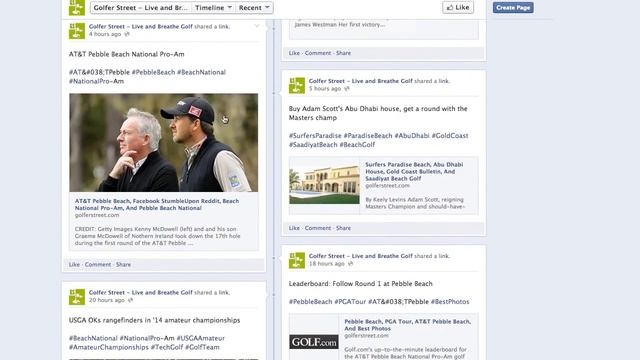The height and width of the screenshot is (360, 640).
Task: Click the Like page button
Action: coord(458,7)
